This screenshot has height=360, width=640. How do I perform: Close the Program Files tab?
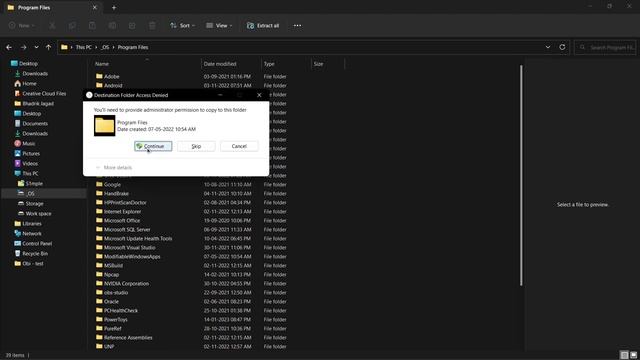click(x=95, y=7)
